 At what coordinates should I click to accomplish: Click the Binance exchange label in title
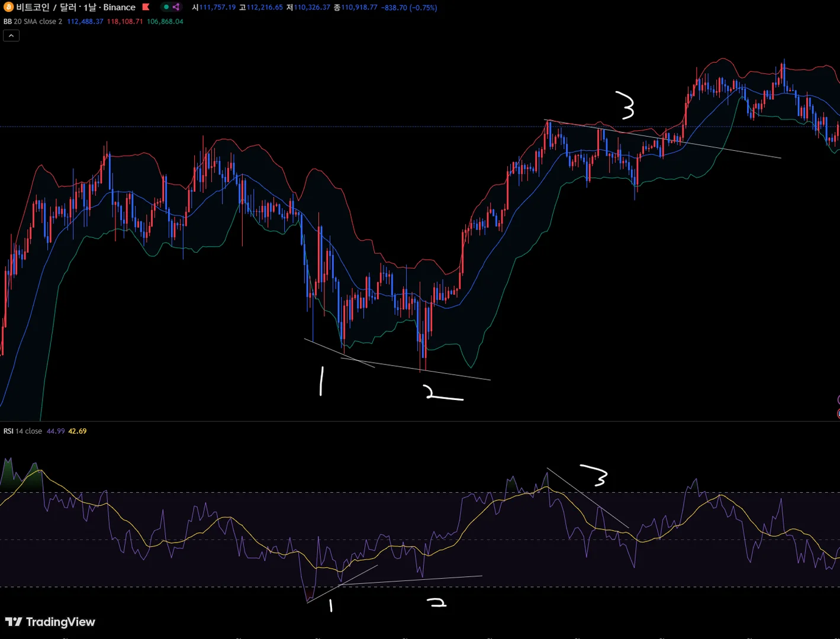120,8
